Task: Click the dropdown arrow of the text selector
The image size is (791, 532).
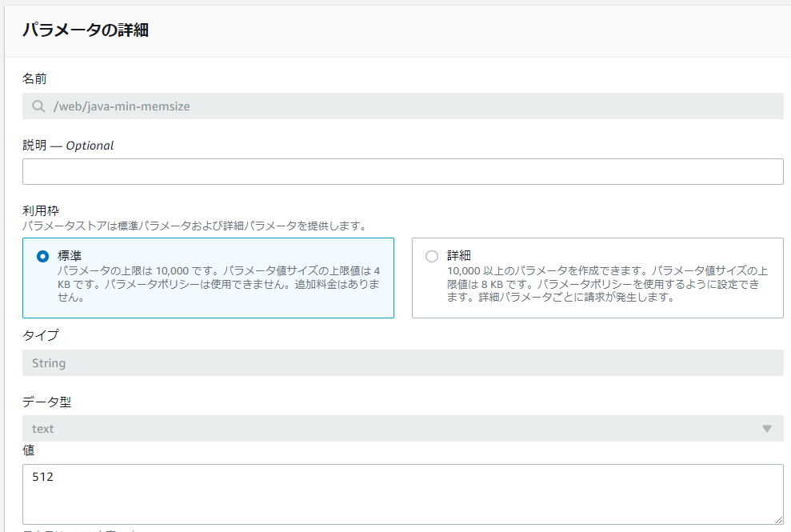Action: 767,429
